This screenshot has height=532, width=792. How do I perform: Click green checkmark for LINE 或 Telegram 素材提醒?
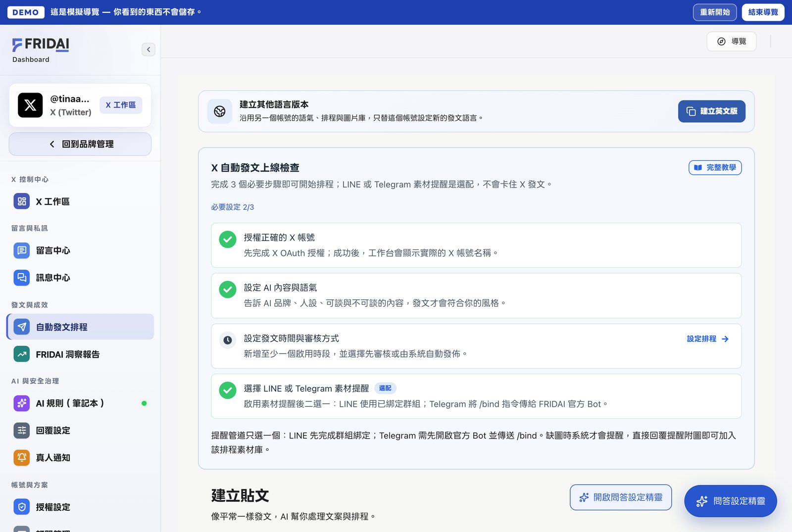228,390
